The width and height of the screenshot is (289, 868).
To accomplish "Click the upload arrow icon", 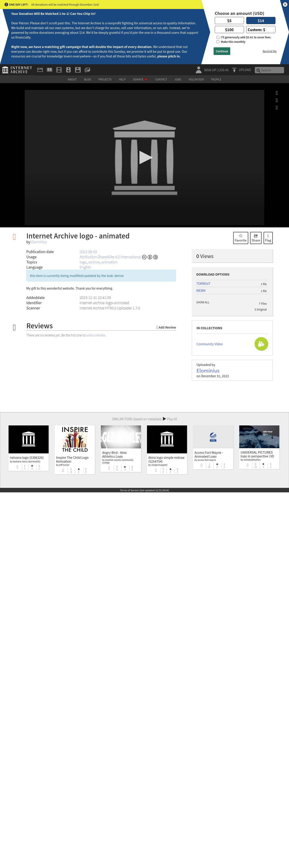I will [x=234, y=70].
